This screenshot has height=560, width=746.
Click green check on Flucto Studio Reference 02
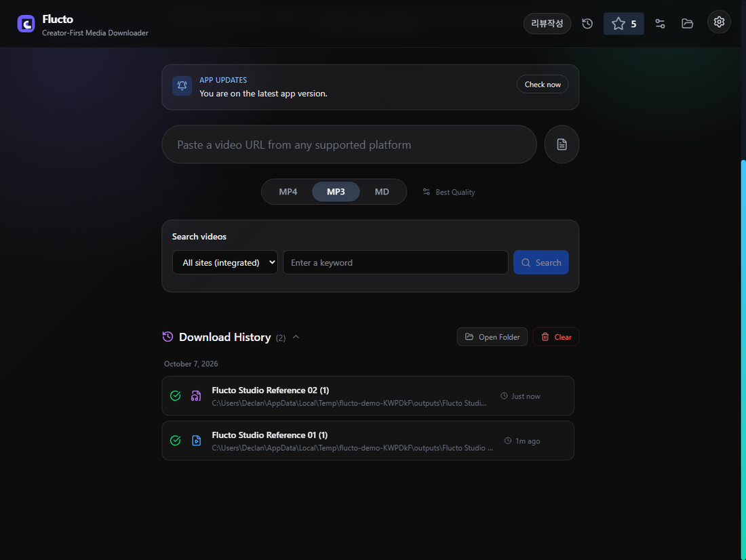coord(175,396)
